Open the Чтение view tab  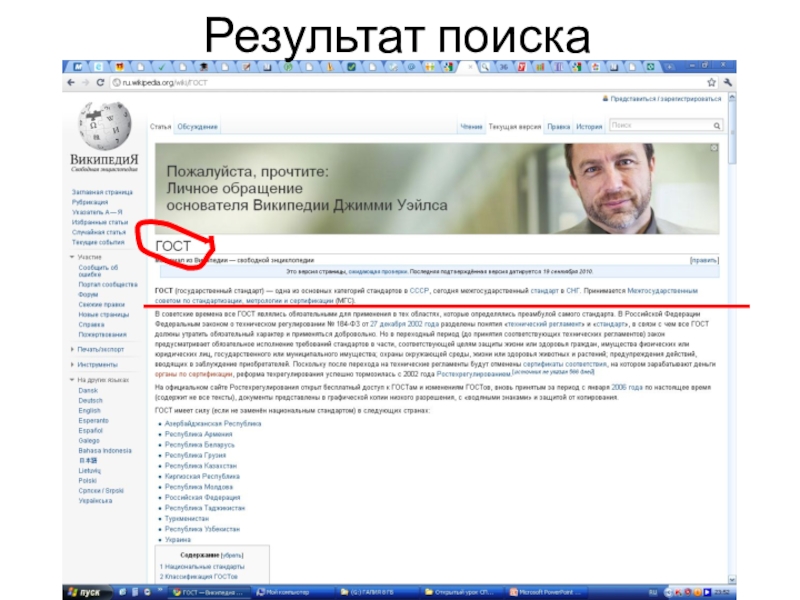(471, 127)
